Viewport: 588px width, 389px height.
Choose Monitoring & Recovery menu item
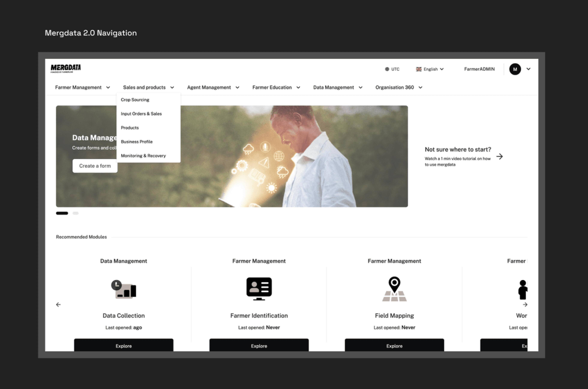[143, 156]
